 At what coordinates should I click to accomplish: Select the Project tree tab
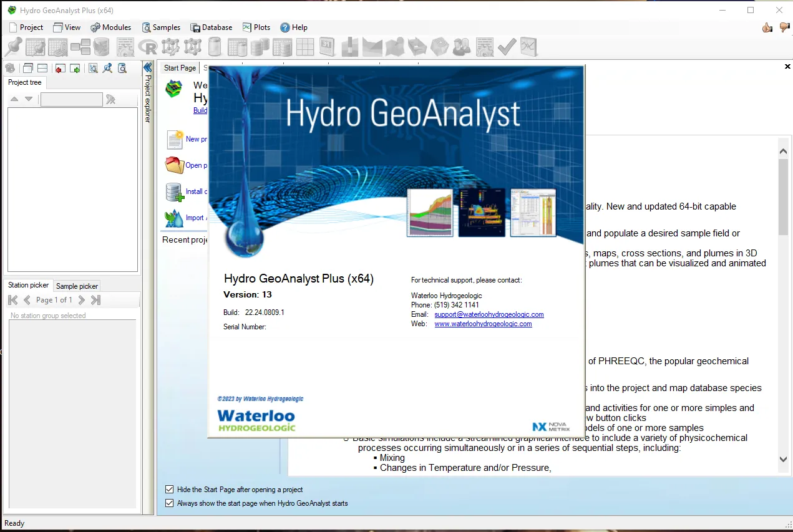[x=25, y=82]
